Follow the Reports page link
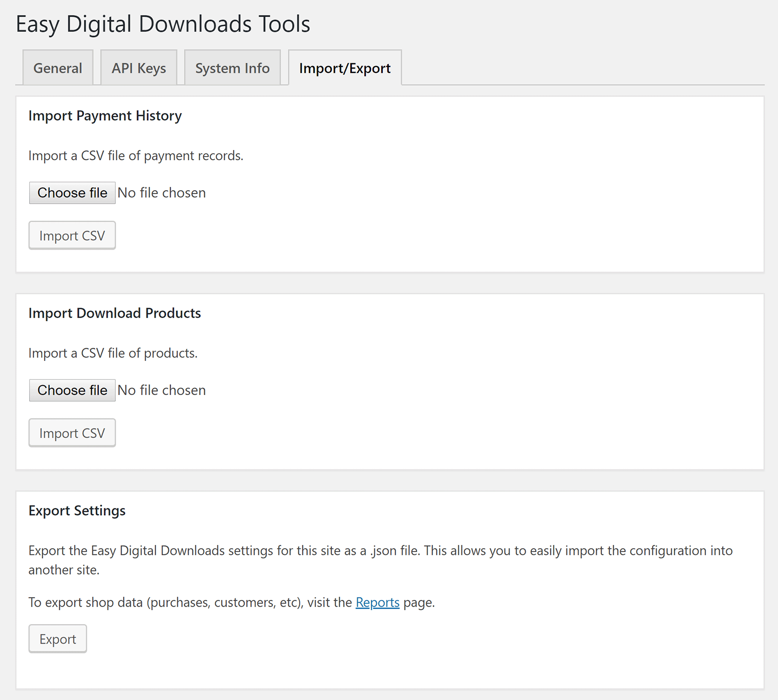 pyautogui.click(x=377, y=602)
